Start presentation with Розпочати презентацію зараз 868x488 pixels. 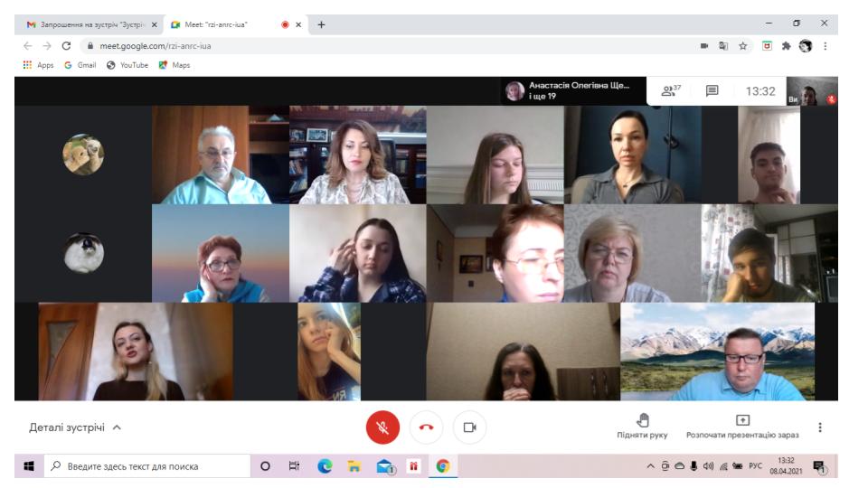742,427
